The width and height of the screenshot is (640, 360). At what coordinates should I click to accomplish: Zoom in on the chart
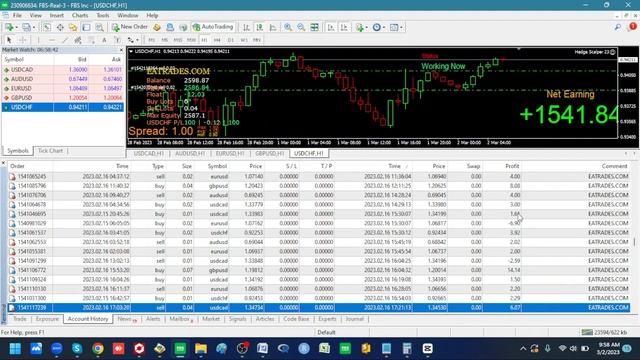click(288, 27)
